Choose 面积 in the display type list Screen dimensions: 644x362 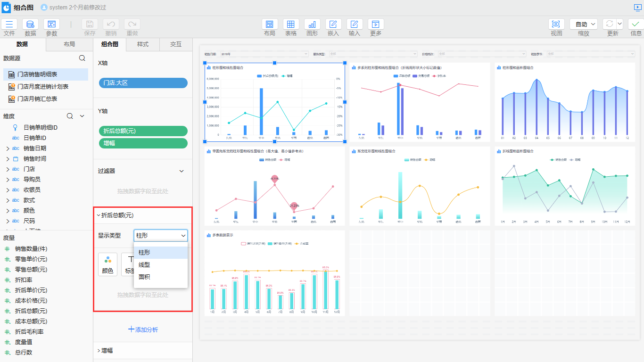(x=144, y=277)
